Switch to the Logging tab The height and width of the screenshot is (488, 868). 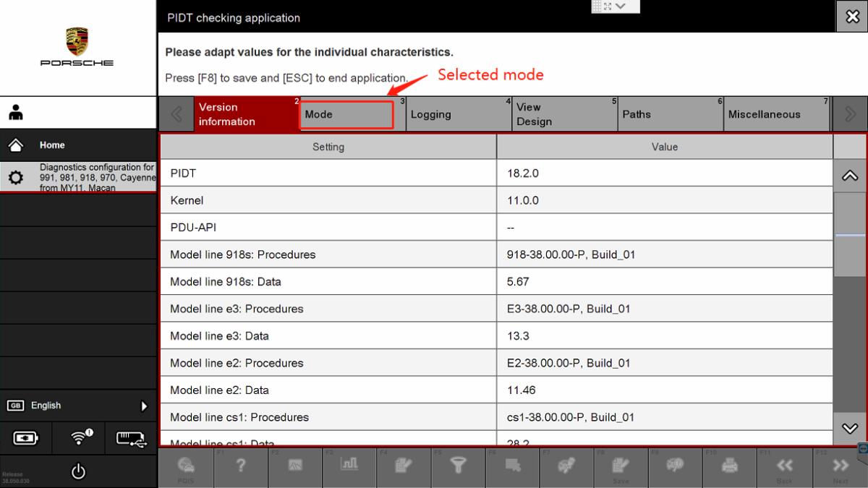click(x=459, y=114)
